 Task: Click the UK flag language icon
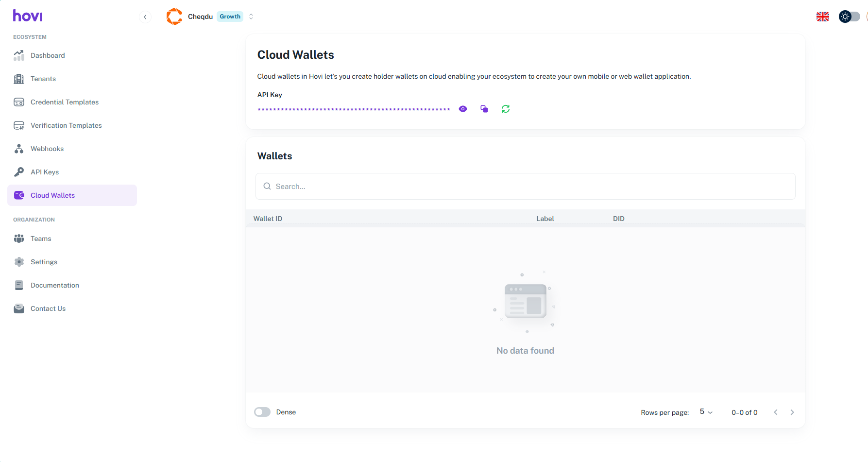822,17
